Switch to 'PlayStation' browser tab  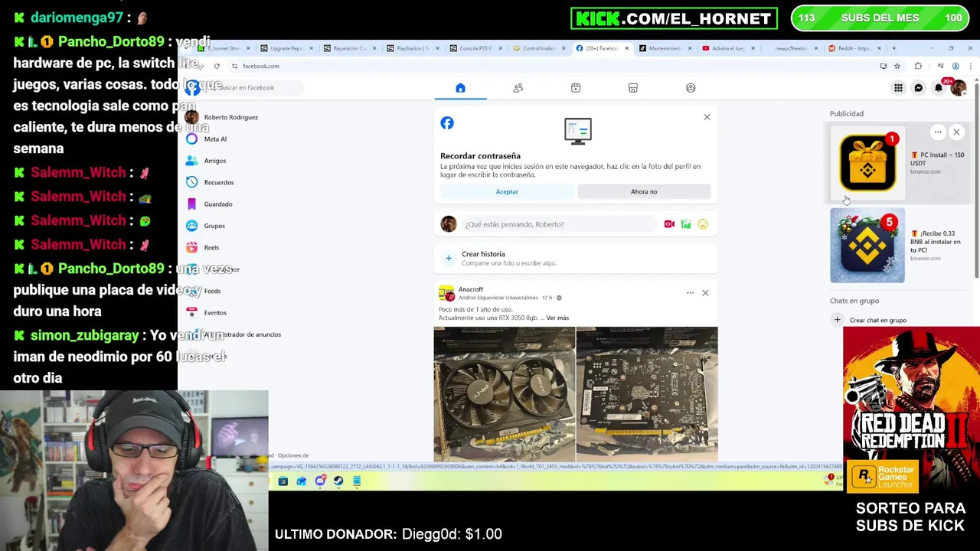(413, 48)
